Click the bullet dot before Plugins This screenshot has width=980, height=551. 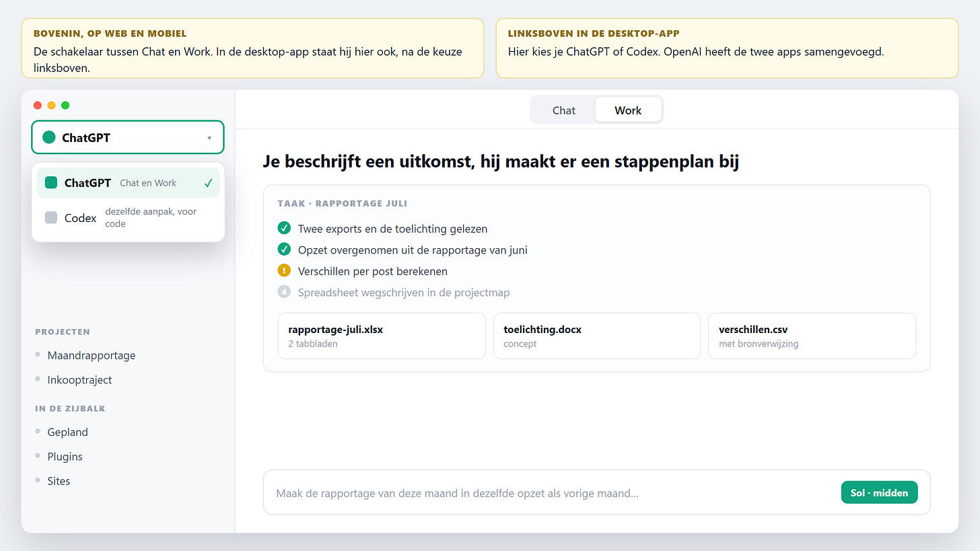click(x=38, y=455)
